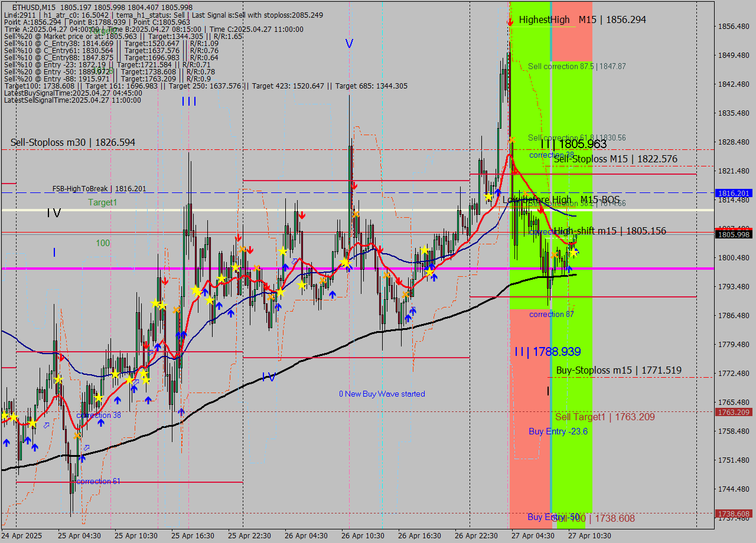This screenshot has width=756, height=543.
Task: Click the 1816.201 blue price tag
Action: [732, 193]
